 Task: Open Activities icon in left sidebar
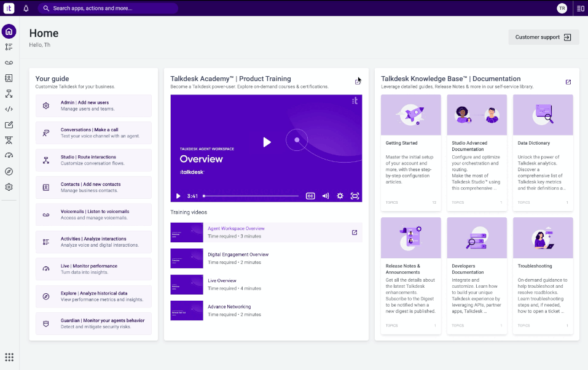point(9,47)
